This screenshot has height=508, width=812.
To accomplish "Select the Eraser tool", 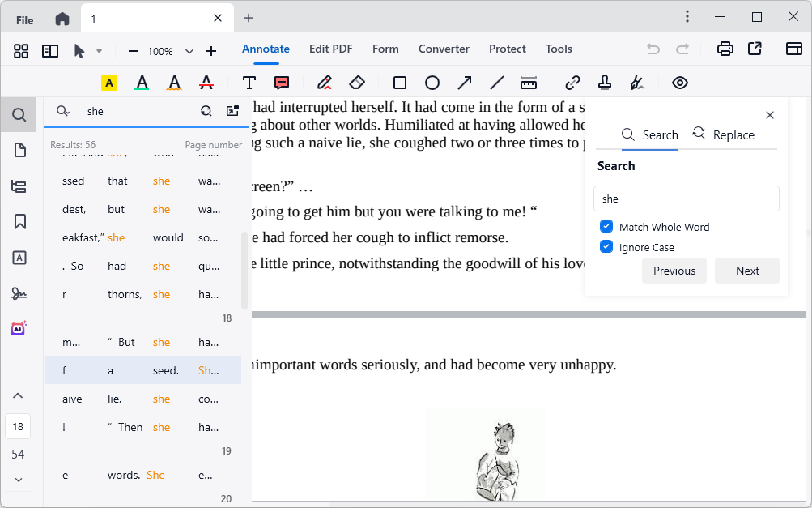I will 356,82.
